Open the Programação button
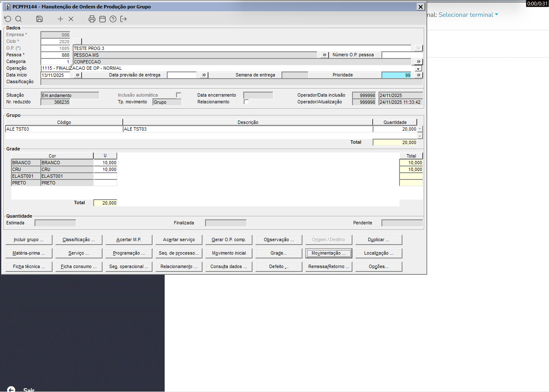Screen dimensions: 549x392 click(x=129, y=253)
